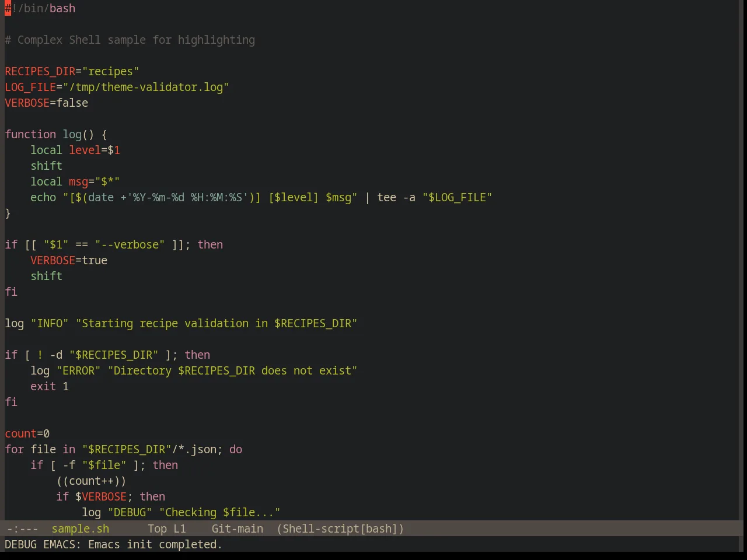The height and width of the screenshot is (560, 747).
Task: Click the "INFO" string in log call
Action: 50,323
